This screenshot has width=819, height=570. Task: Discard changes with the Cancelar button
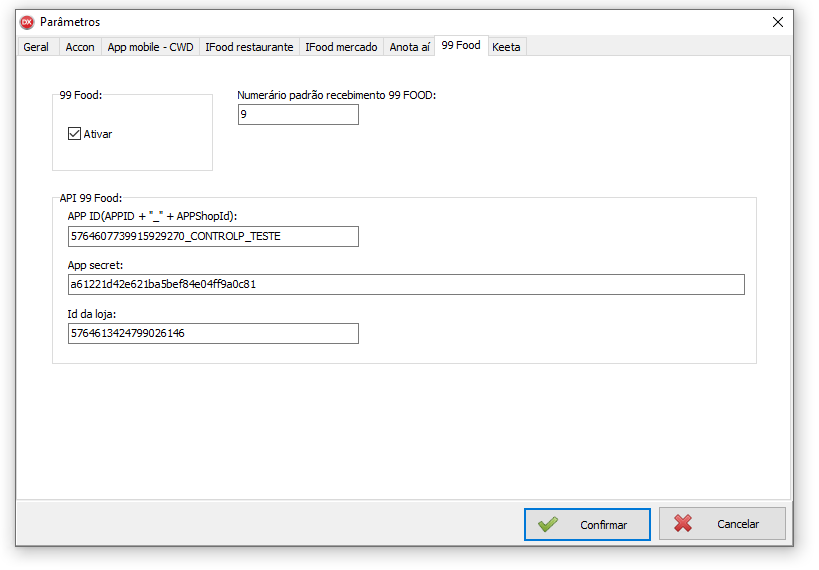(722, 524)
